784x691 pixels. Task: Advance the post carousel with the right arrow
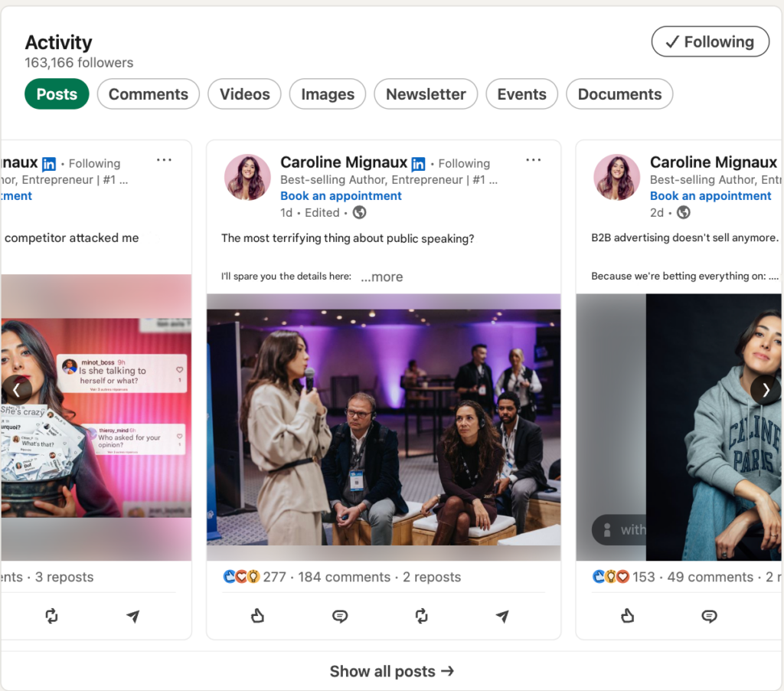click(x=766, y=390)
